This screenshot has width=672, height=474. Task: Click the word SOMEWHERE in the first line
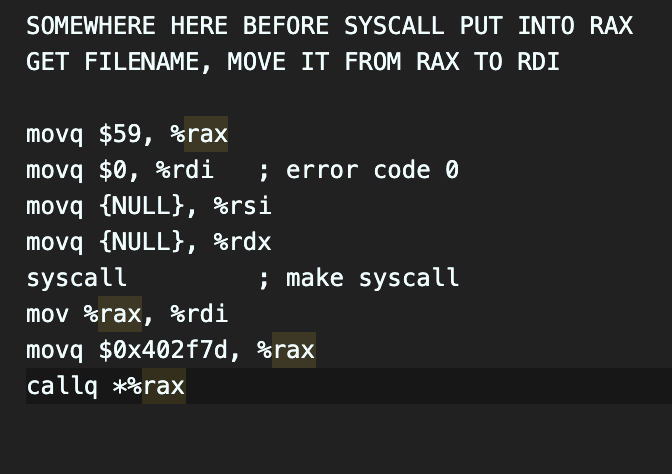coord(91,26)
